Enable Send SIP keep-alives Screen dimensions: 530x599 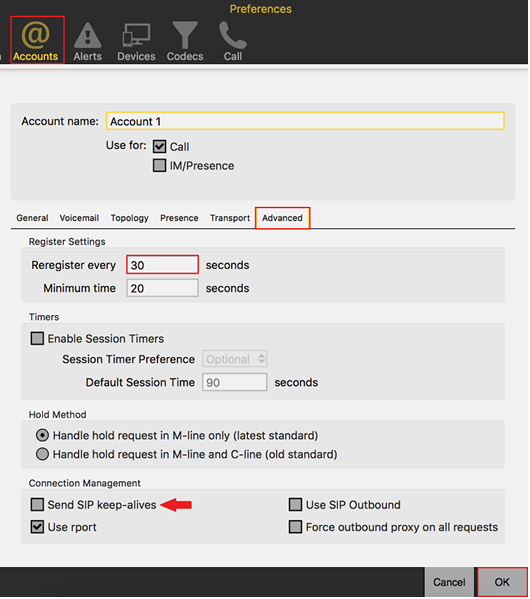click(x=37, y=505)
